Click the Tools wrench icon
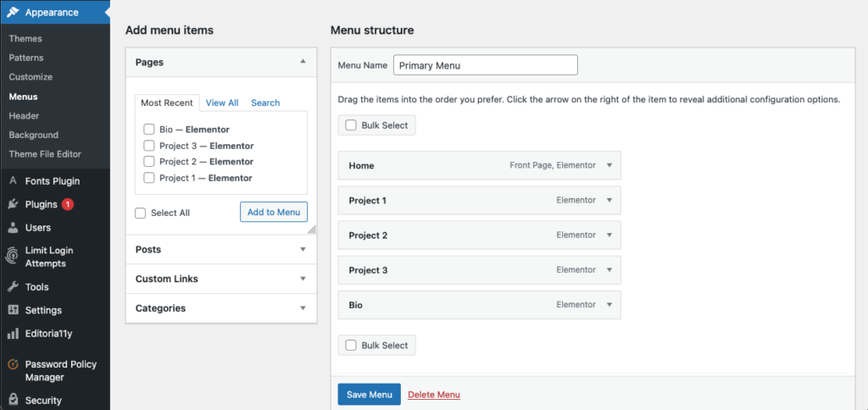This screenshot has width=868, height=410. pyautogui.click(x=14, y=286)
